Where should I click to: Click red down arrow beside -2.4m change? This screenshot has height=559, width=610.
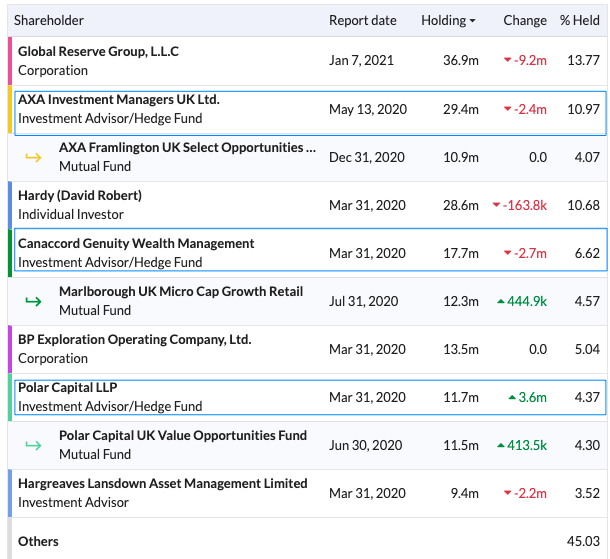(507, 109)
